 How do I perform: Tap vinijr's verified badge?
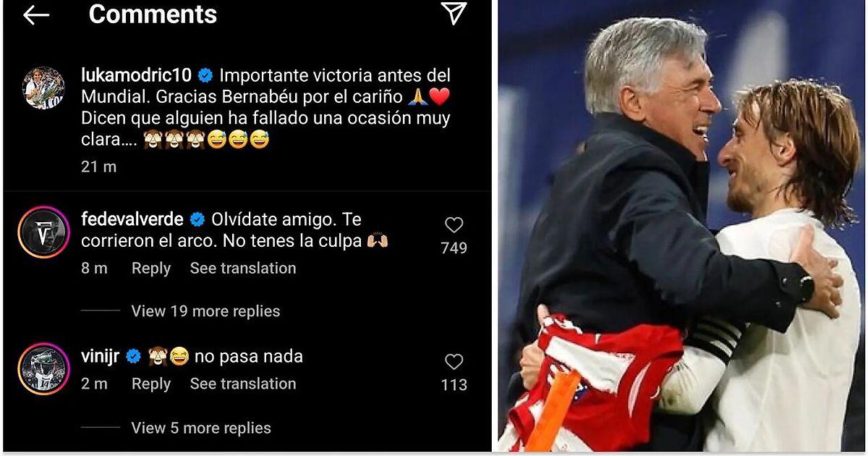pyautogui.click(x=134, y=356)
